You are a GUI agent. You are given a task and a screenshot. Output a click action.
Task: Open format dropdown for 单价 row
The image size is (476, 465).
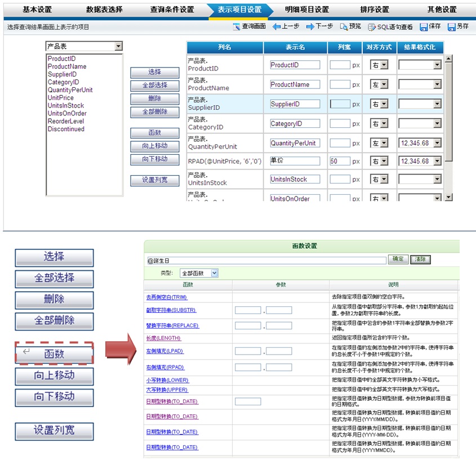point(437,161)
